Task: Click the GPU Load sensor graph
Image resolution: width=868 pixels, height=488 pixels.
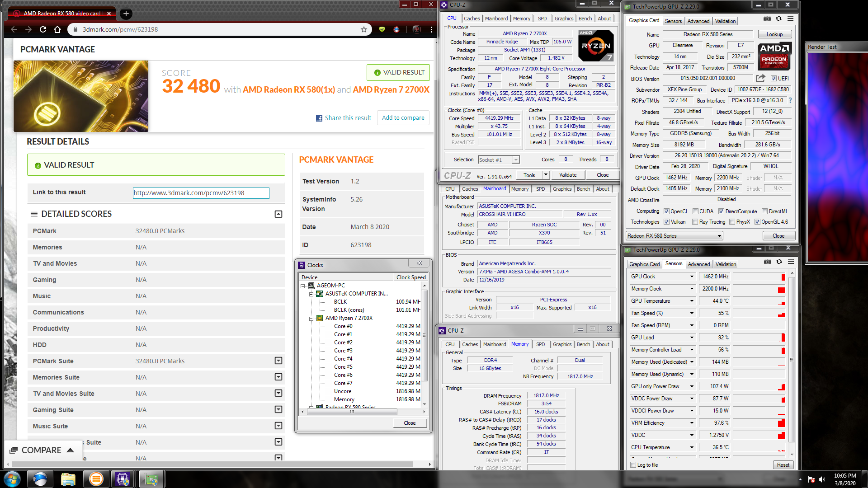Action: [759, 338]
